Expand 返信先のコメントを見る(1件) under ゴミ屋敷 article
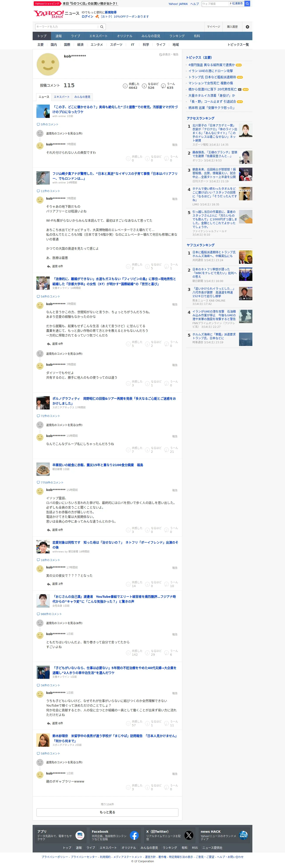The width and height of the screenshot is (285, 868). (x=64, y=133)
